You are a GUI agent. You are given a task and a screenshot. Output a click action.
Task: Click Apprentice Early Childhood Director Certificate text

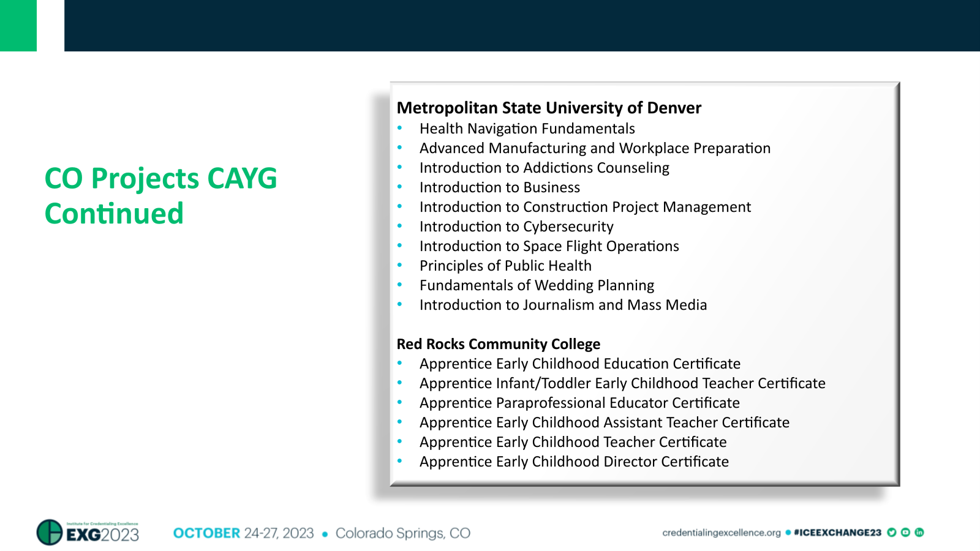coord(574,461)
